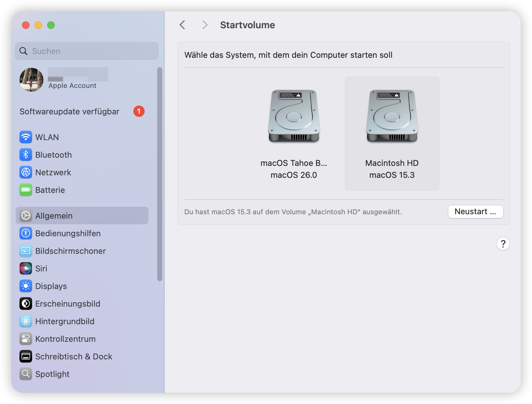Click the Allgemein gear icon
This screenshot has height=404, width=532.
(x=26, y=216)
